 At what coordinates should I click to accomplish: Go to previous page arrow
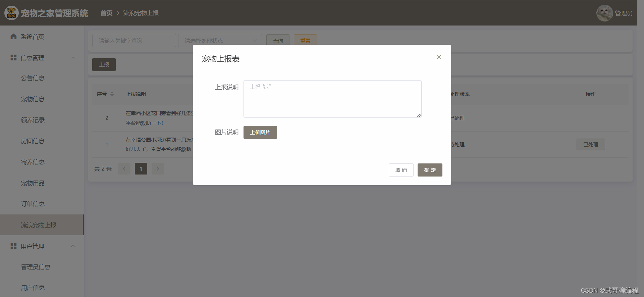(124, 168)
